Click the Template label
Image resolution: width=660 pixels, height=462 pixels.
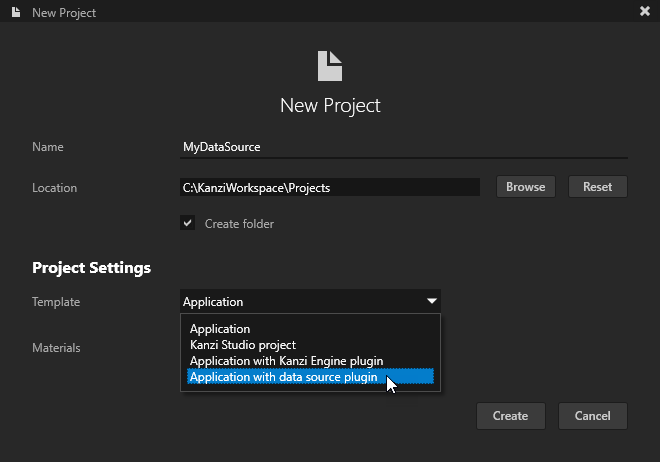56,302
